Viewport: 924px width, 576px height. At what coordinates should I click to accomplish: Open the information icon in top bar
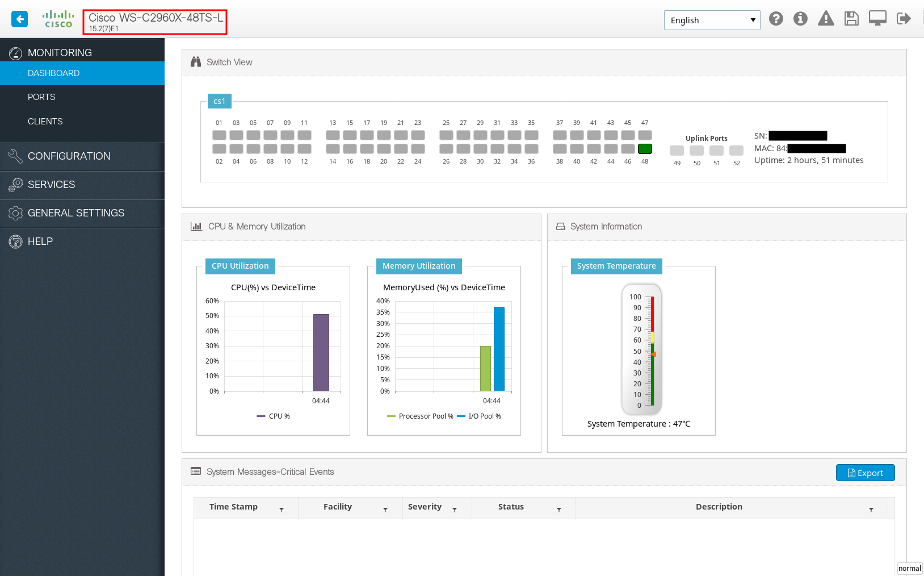click(800, 19)
